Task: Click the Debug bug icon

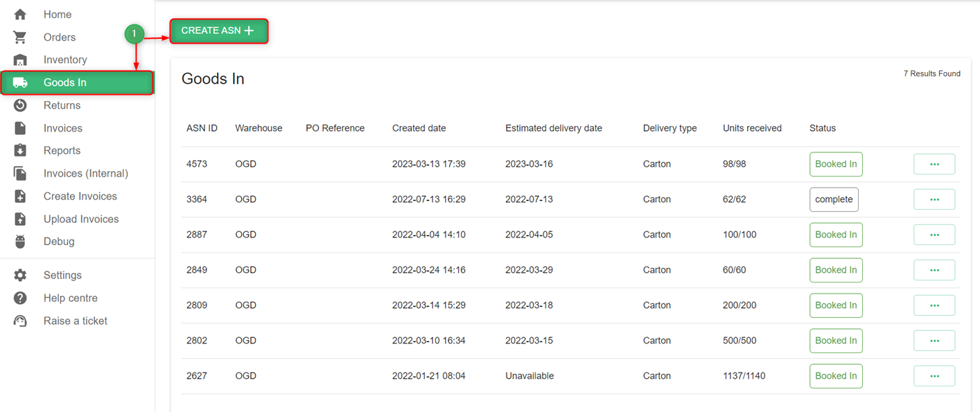Action: tap(20, 242)
